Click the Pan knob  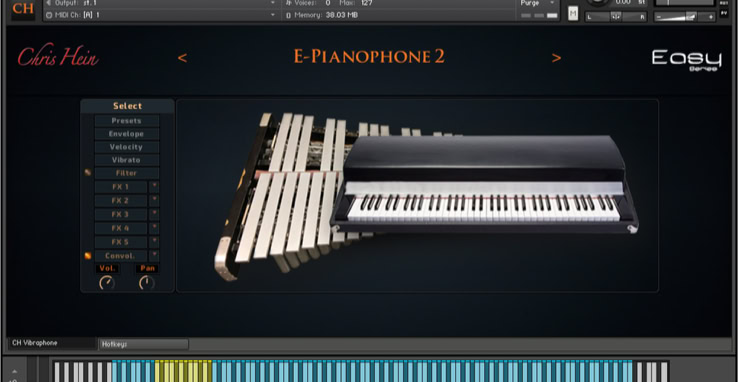(x=147, y=282)
